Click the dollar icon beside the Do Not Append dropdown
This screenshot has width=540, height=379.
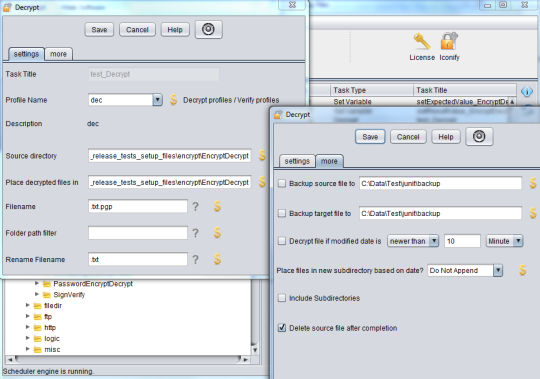(522, 270)
